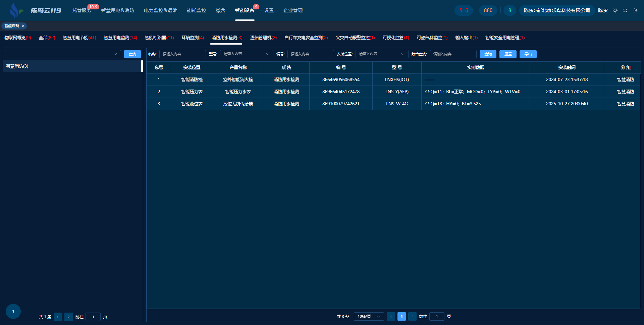Select 智慧消防(3) in left list
The image size is (644, 325).
point(17,66)
